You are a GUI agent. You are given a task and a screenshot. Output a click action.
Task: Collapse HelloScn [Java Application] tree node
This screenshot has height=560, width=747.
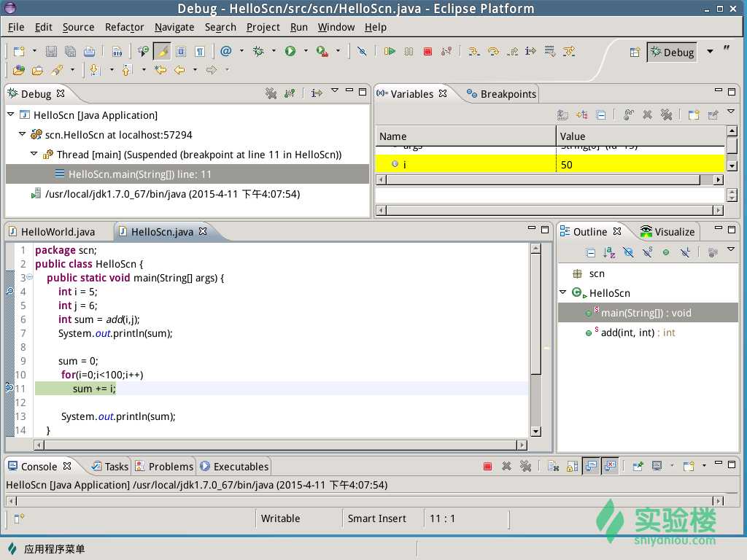click(x=11, y=114)
